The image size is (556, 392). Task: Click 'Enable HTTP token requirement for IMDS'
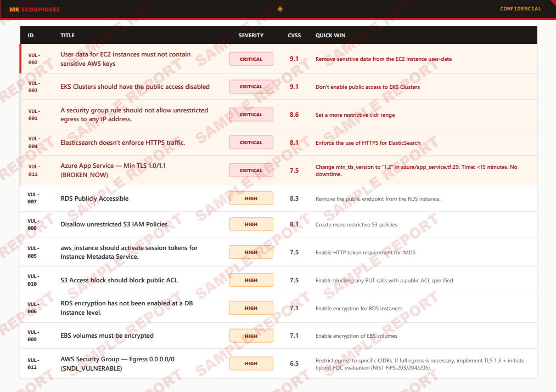click(x=366, y=253)
